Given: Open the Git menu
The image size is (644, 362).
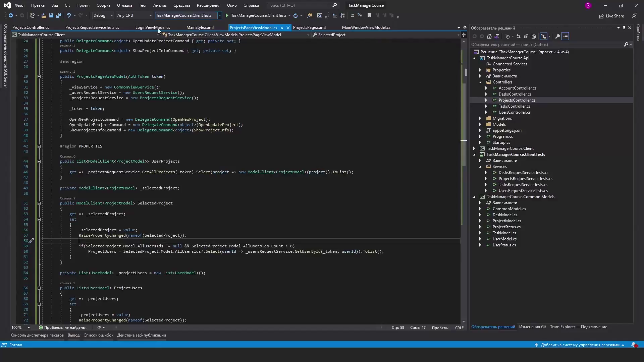Looking at the screenshot, I should click(x=67, y=5).
